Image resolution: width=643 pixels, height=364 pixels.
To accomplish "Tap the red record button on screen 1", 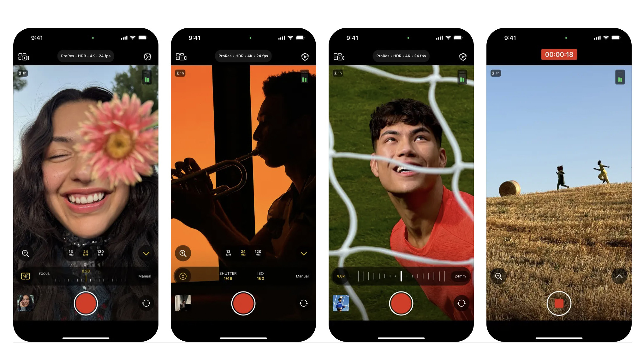I will (x=86, y=303).
